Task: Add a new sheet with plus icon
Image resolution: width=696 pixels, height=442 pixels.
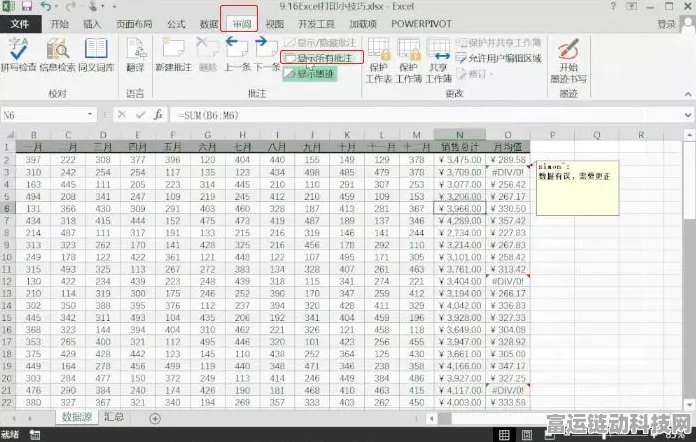Action: (x=155, y=418)
